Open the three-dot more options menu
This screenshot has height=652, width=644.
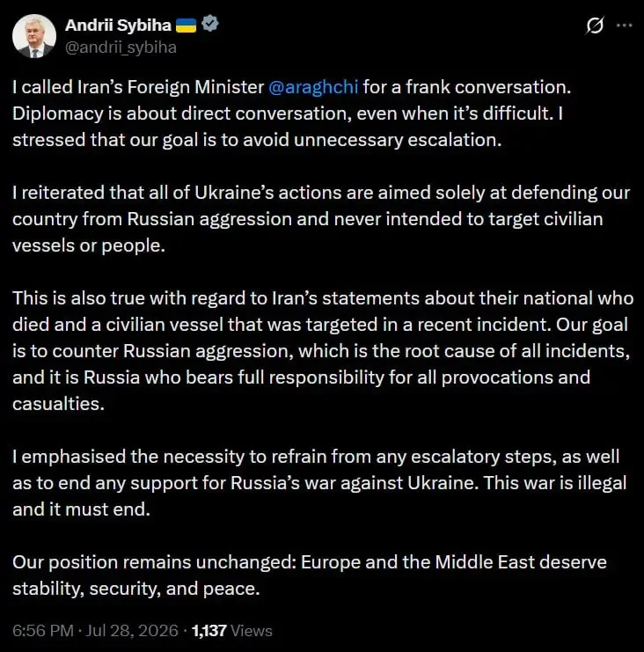[624, 26]
